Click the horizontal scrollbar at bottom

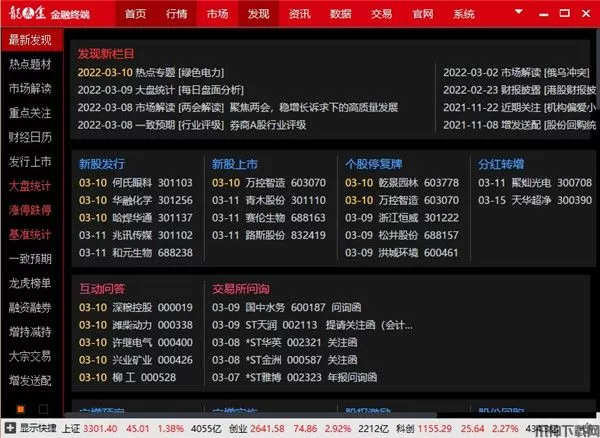click(x=251, y=415)
